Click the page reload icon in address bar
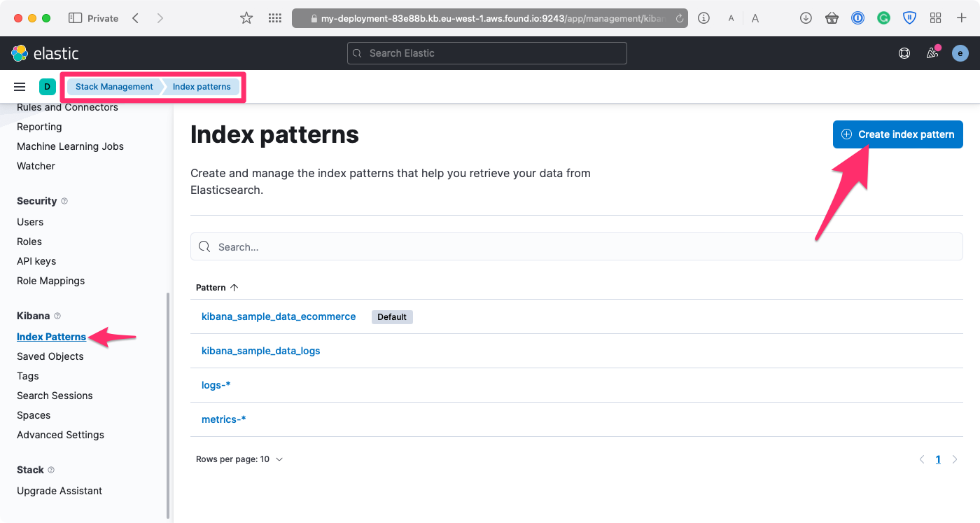 coord(679,18)
